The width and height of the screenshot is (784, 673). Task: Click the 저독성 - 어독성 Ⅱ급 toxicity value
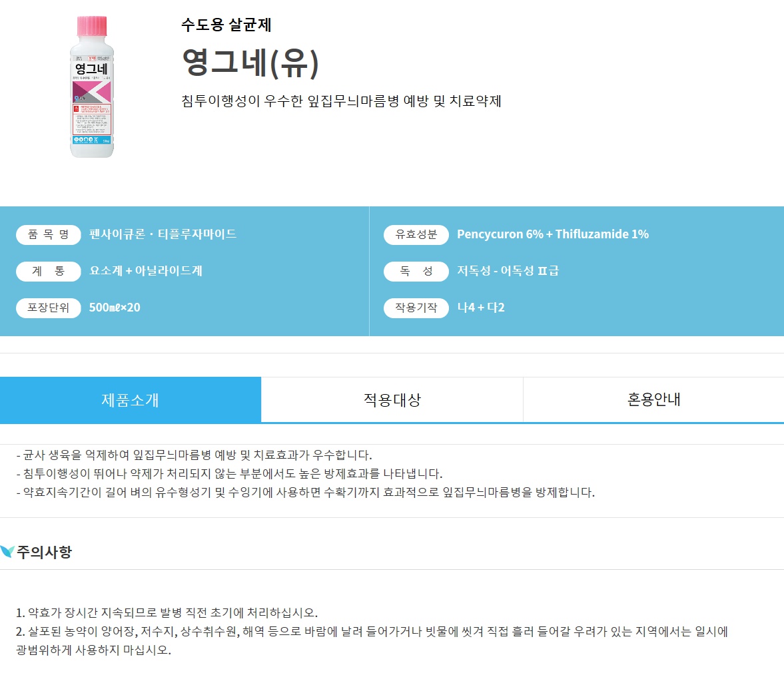508,271
